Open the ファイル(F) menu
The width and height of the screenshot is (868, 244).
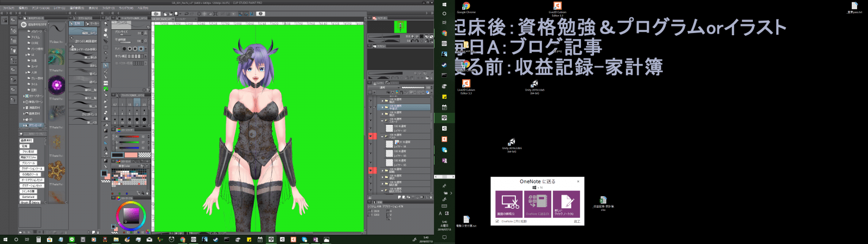coord(8,8)
